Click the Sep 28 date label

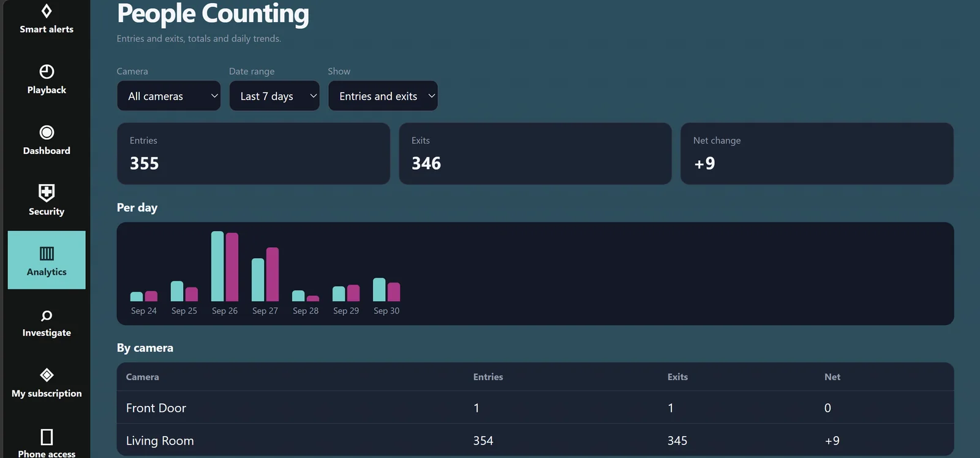(x=306, y=311)
